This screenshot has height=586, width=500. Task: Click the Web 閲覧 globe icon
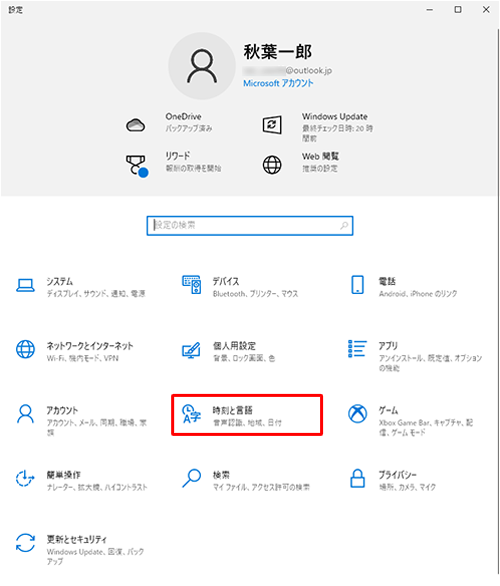(272, 165)
